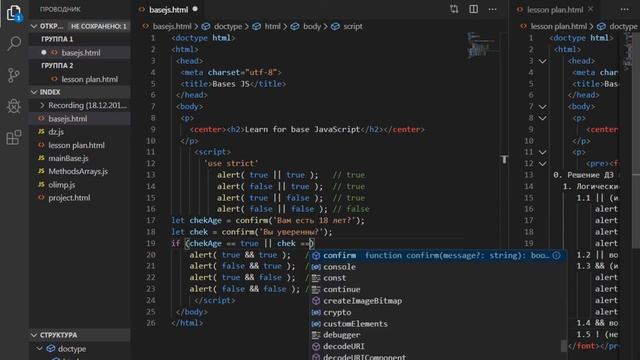640x360 pixels.
Task: Select continue suggestion in autocomplete
Action: click(438, 289)
